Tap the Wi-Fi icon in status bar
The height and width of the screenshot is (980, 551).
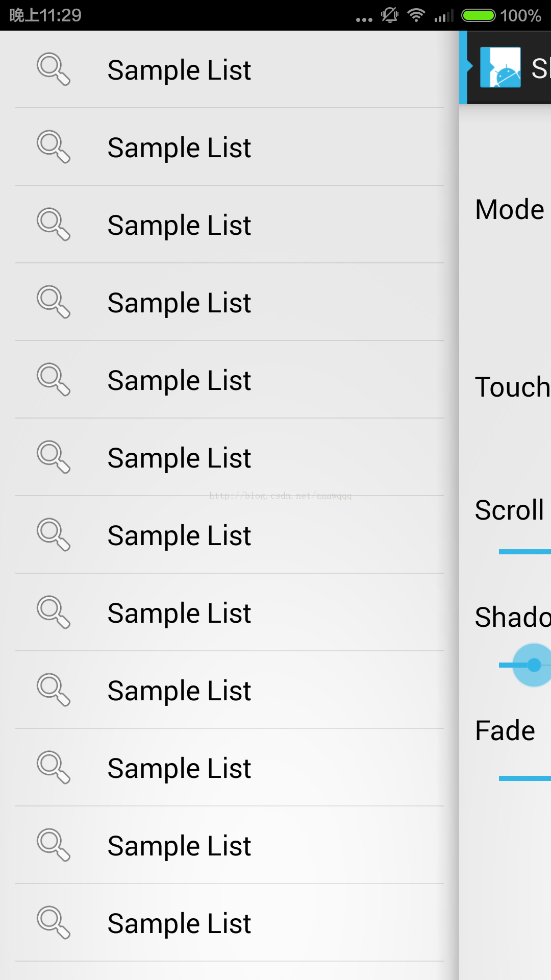[416, 15]
